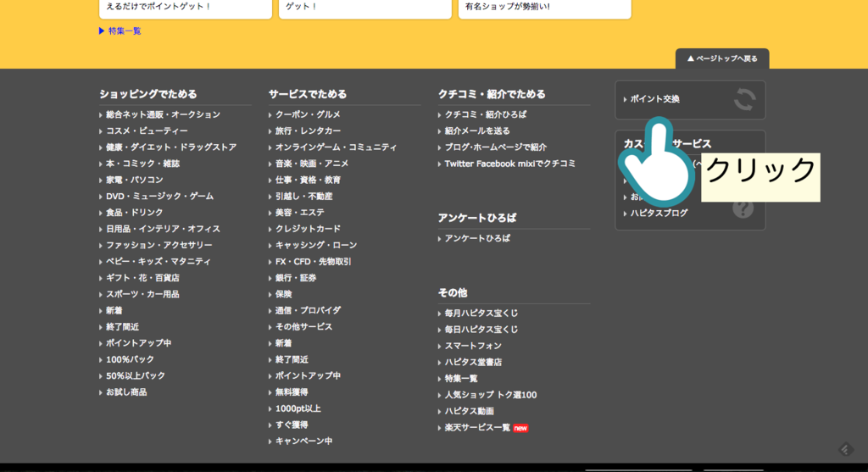Select 音楽・映画・アニメ link

click(x=312, y=164)
